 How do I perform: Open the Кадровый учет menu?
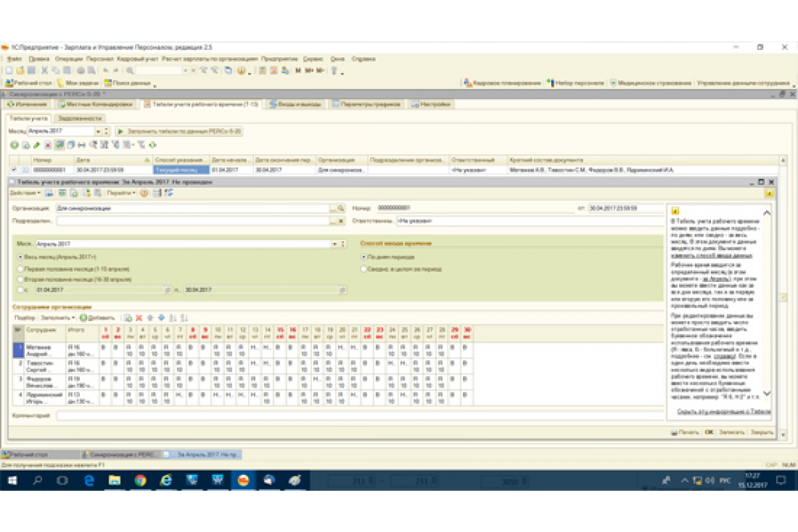(x=138, y=59)
